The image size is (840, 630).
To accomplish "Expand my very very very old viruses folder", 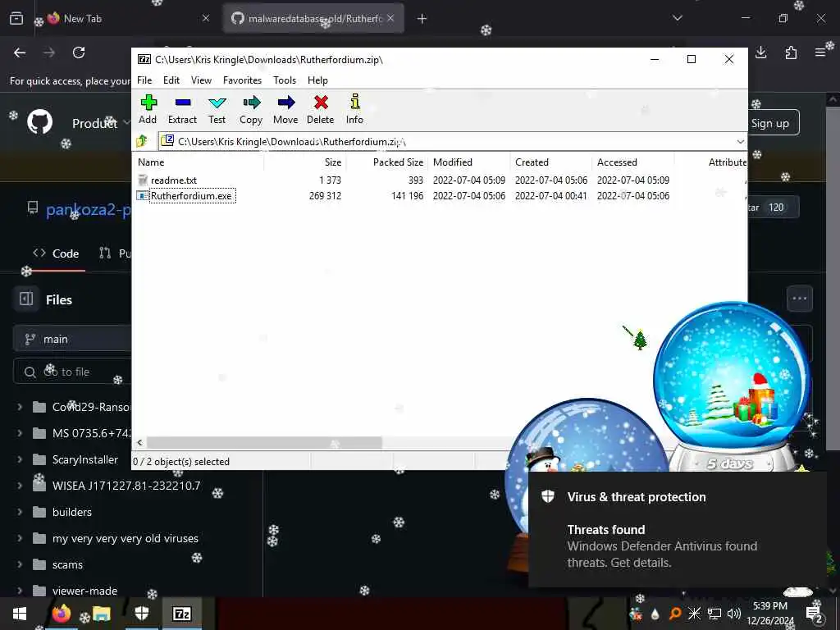I will tap(20, 538).
